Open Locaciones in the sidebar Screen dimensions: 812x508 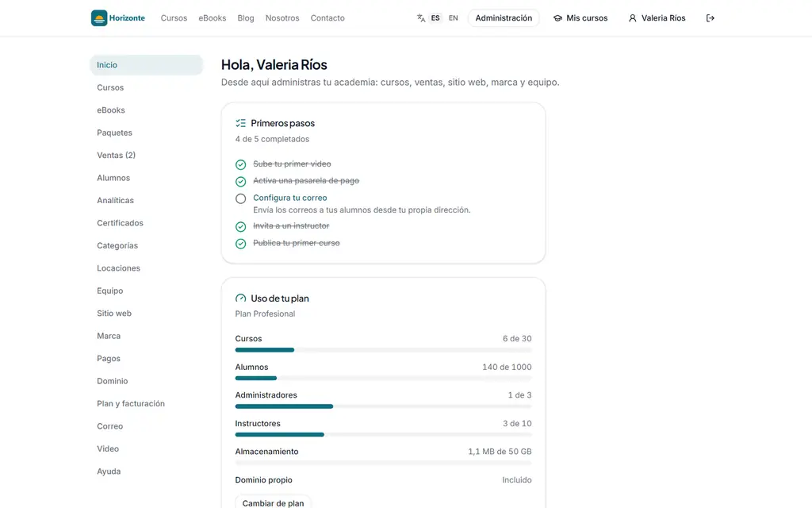point(146,268)
